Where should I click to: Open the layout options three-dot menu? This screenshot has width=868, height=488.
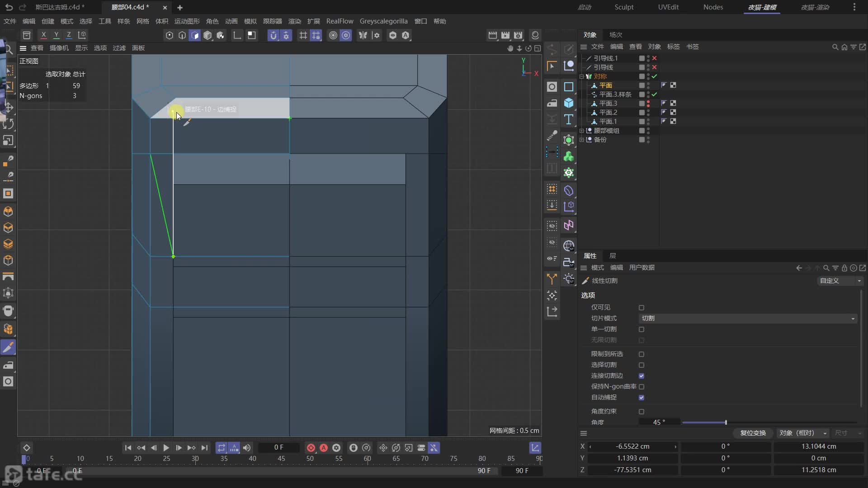(854, 7)
